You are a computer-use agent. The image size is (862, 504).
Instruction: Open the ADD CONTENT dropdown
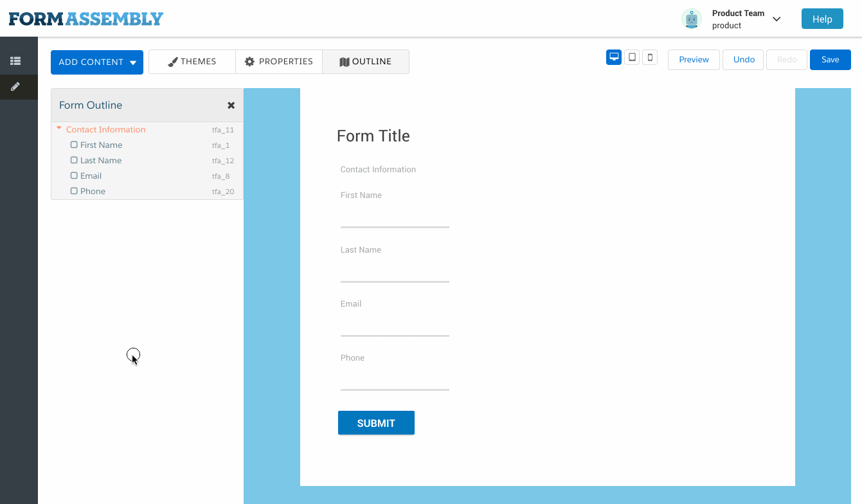click(96, 62)
